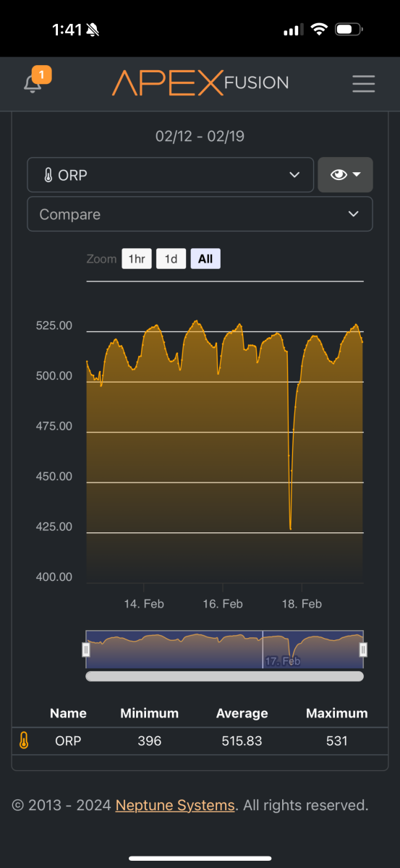The image size is (400, 868).
Task: Click the horizontal chart scrollbar
Action: pos(224,676)
